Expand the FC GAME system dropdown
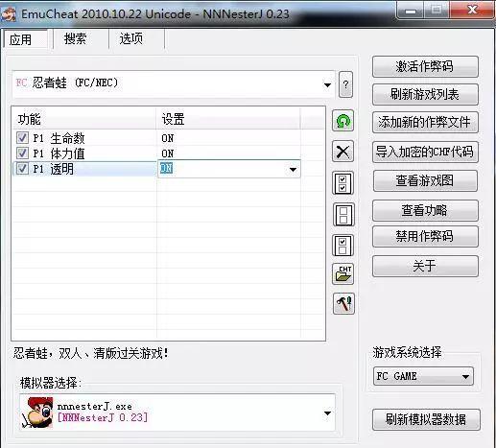The image size is (496, 448). [x=465, y=376]
